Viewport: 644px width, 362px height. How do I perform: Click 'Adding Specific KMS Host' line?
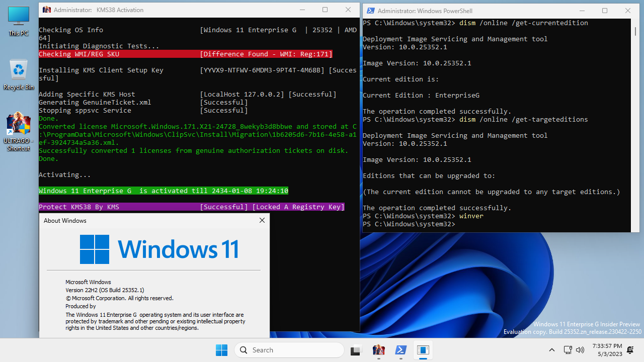[x=188, y=94]
